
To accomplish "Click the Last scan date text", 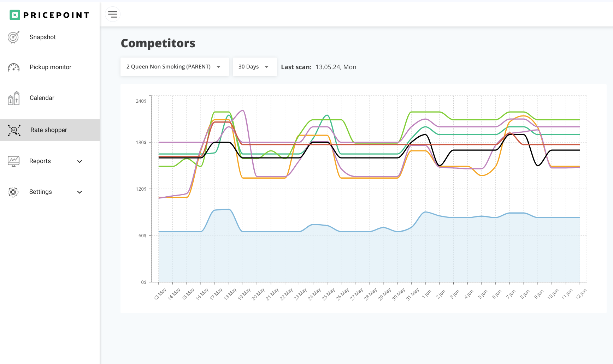I will [x=335, y=67].
